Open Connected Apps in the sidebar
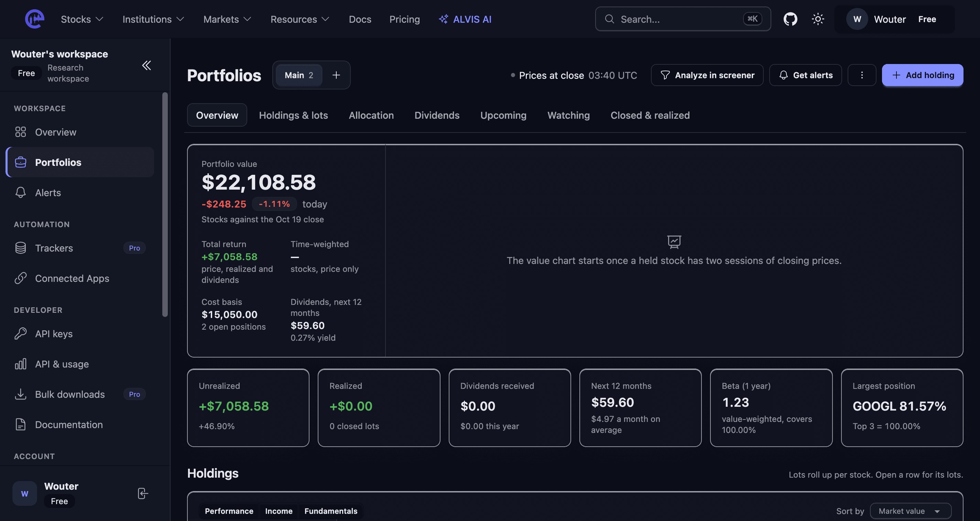Screen dimensions: 980x521 [80, 278]
